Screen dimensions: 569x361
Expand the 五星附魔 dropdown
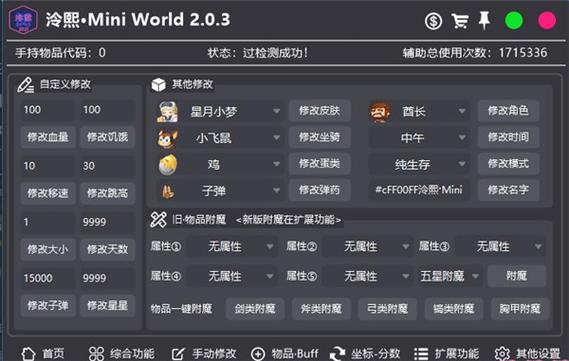(449, 276)
